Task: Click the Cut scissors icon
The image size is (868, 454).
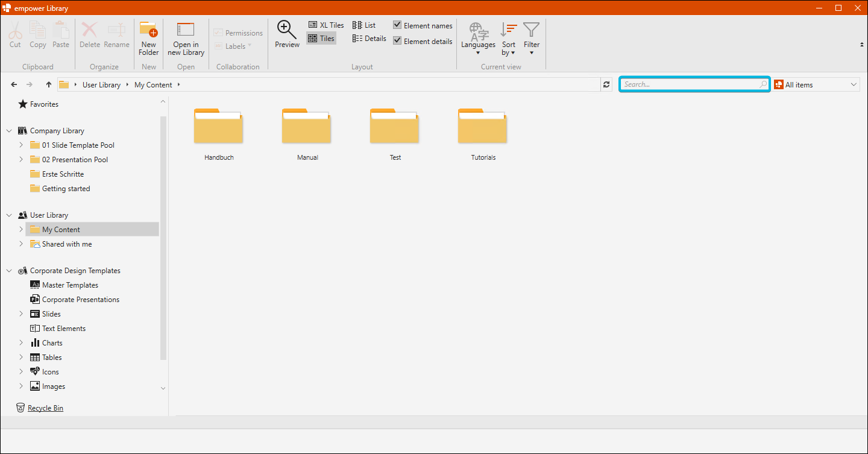Action: click(15, 29)
